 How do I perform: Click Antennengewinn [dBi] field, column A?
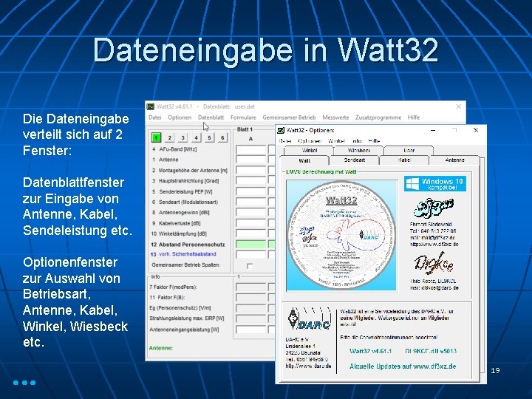250,213
